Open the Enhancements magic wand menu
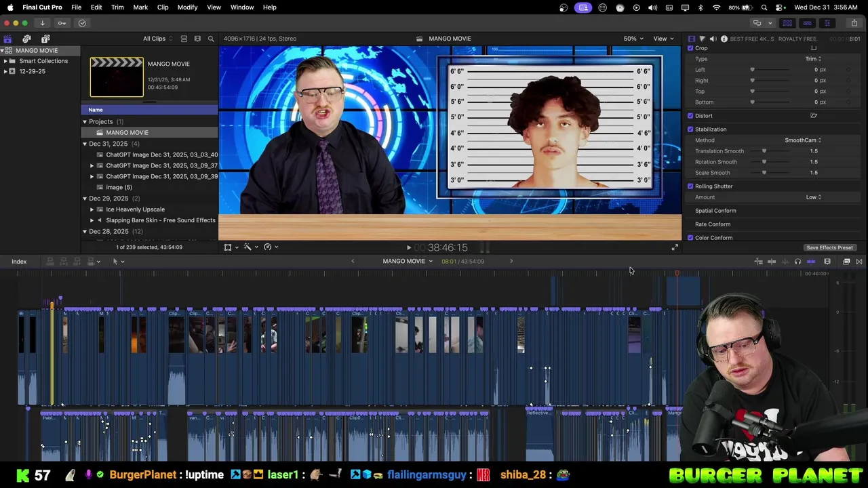 pyautogui.click(x=250, y=247)
